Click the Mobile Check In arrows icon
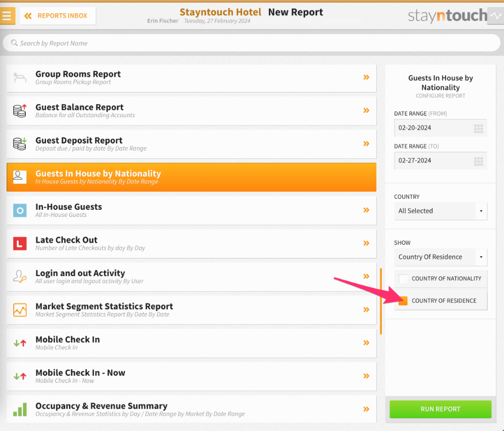Screen dimensions: 504x431 coord(20,343)
